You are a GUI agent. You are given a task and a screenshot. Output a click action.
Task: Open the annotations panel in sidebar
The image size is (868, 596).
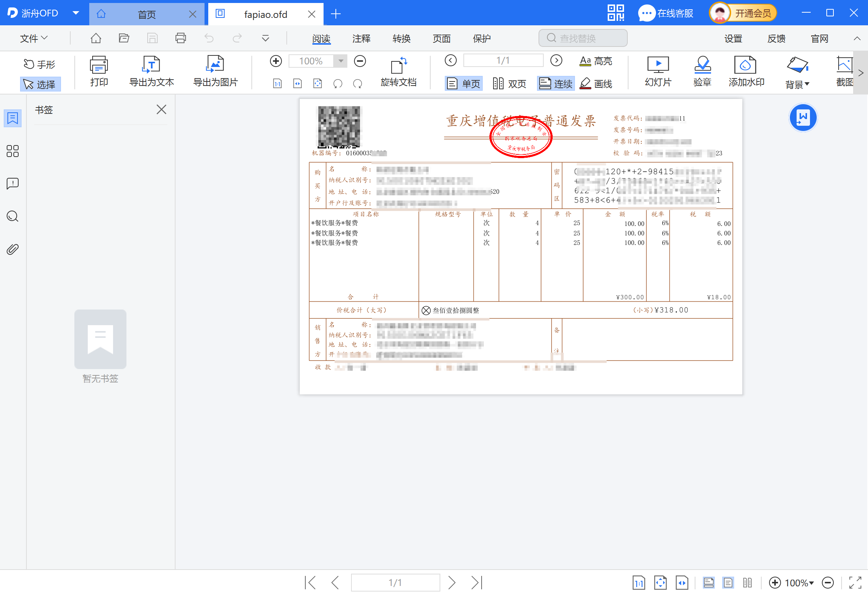coord(12,183)
